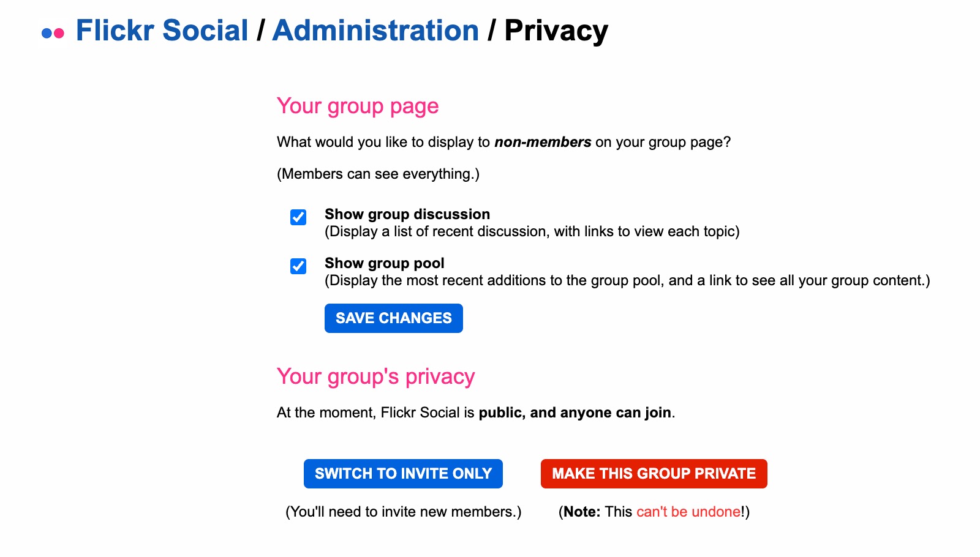Open the Flickr Social breadcrumb link

click(162, 31)
